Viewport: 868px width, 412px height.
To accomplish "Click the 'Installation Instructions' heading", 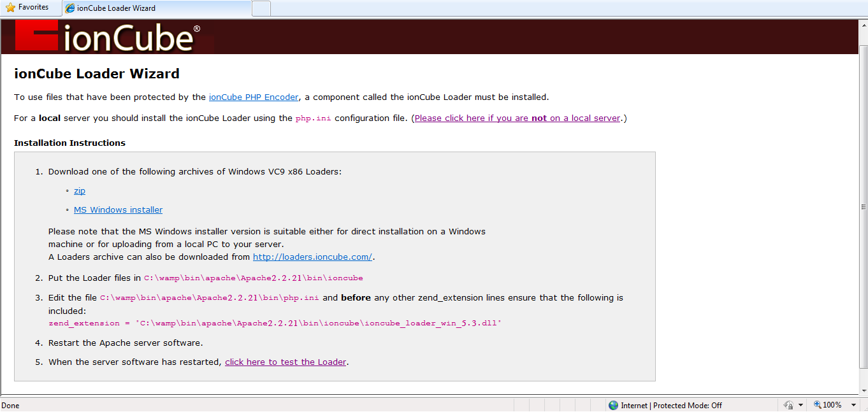I will pos(69,143).
